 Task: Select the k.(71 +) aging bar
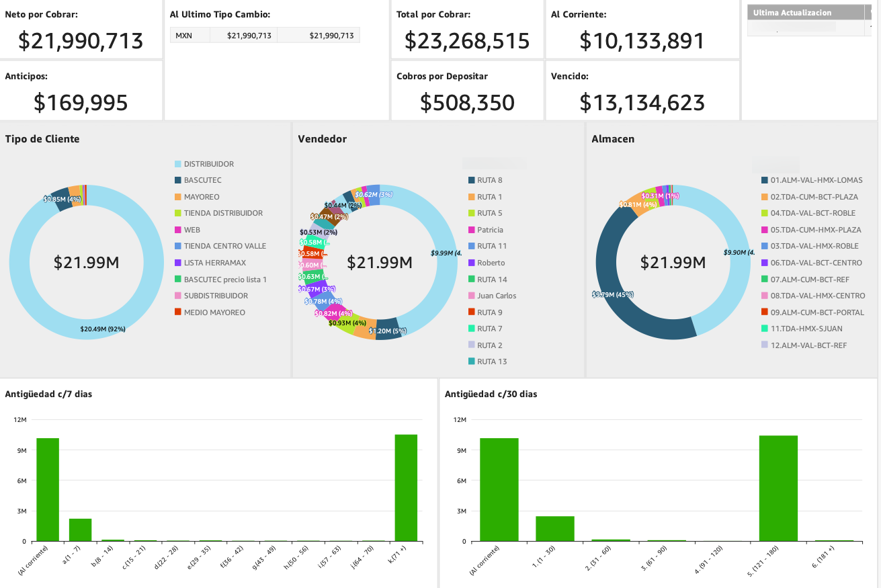[x=406, y=488]
